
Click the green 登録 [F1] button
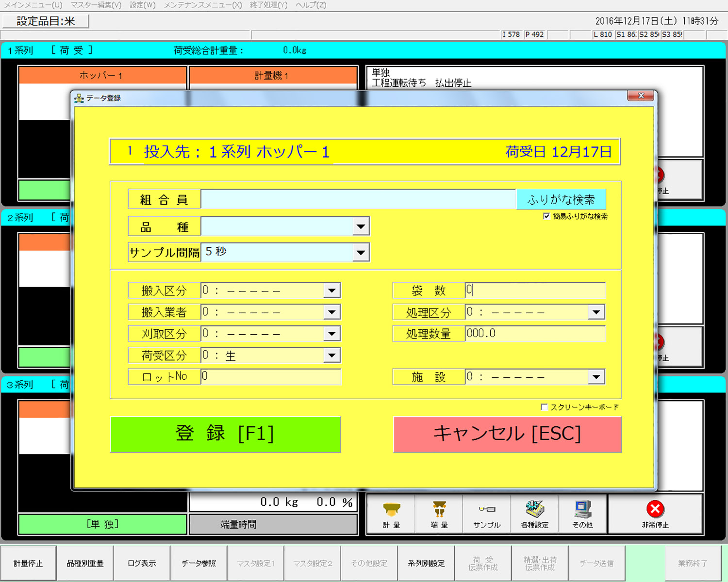pos(226,434)
